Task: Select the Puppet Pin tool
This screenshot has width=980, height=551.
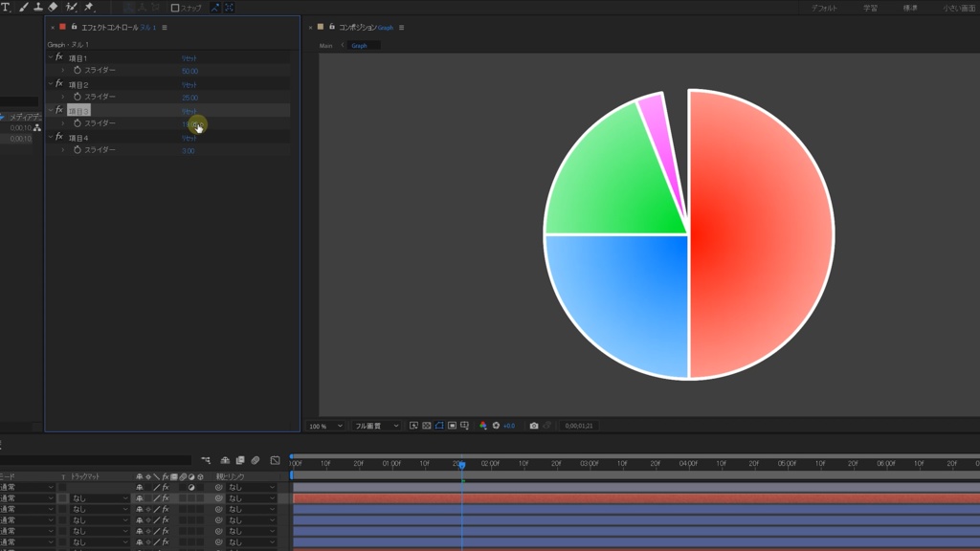Action: click(89, 7)
